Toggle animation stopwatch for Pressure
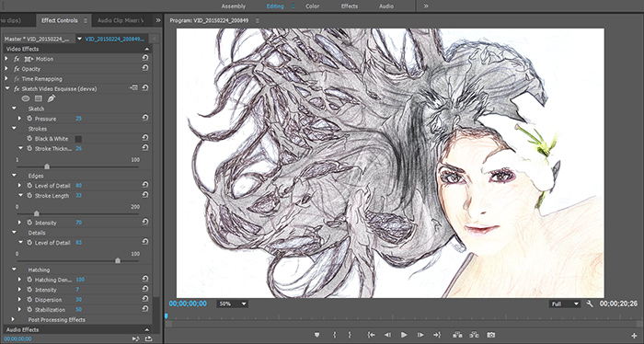644x344 pixels. [29, 119]
